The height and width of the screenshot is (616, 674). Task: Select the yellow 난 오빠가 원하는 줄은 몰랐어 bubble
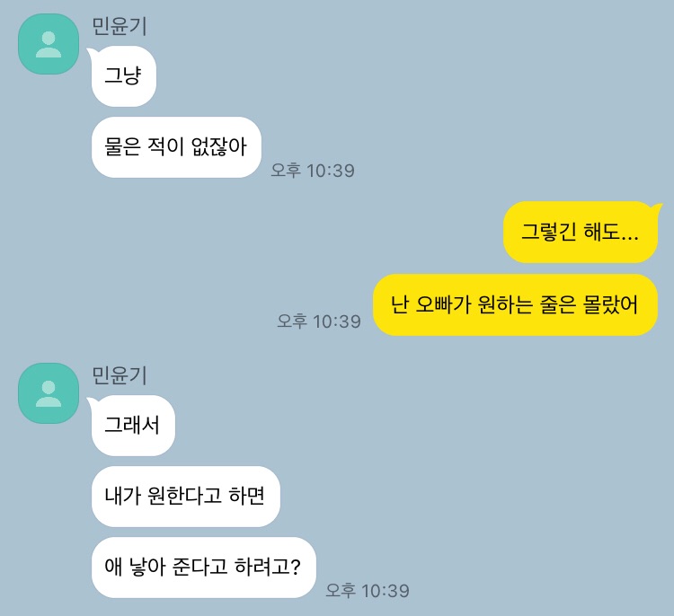click(515, 305)
